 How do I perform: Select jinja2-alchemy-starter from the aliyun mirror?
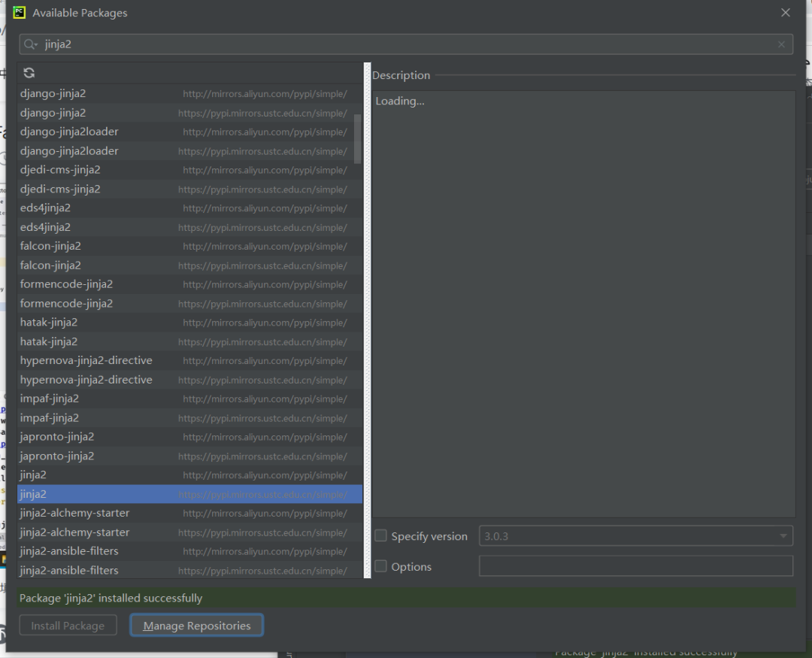point(189,514)
